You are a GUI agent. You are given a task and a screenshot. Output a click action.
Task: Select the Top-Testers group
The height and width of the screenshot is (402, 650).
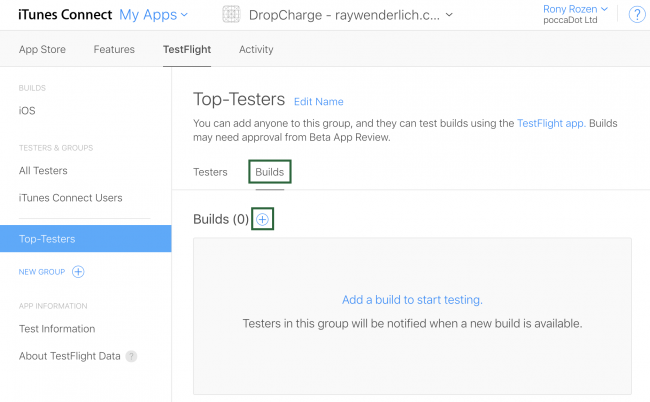(x=85, y=239)
